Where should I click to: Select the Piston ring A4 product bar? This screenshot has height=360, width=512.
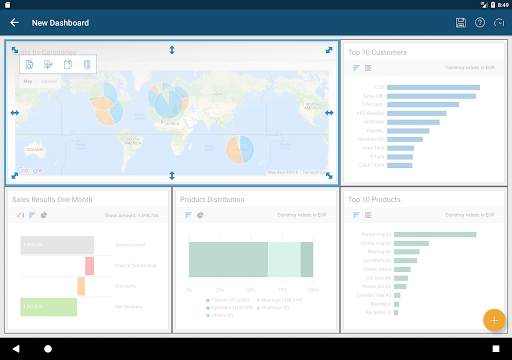click(435, 234)
